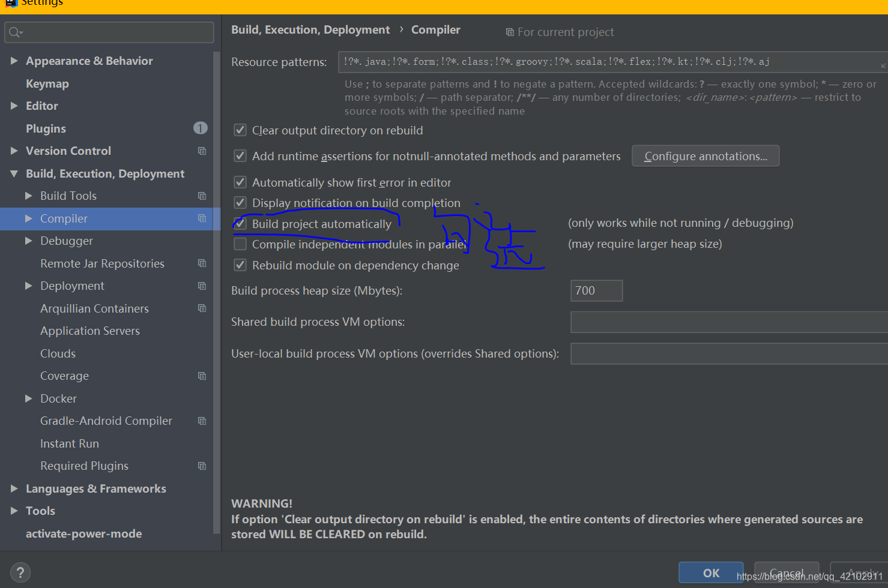This screenshot has height=588, width=888.
Task: Expand Languages & Frameworks section
Action: [14, 488]
